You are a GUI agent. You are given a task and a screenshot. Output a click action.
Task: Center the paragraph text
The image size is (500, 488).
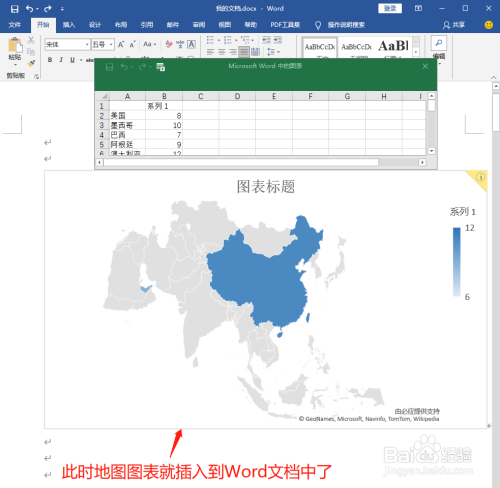[x=222, y=52]
